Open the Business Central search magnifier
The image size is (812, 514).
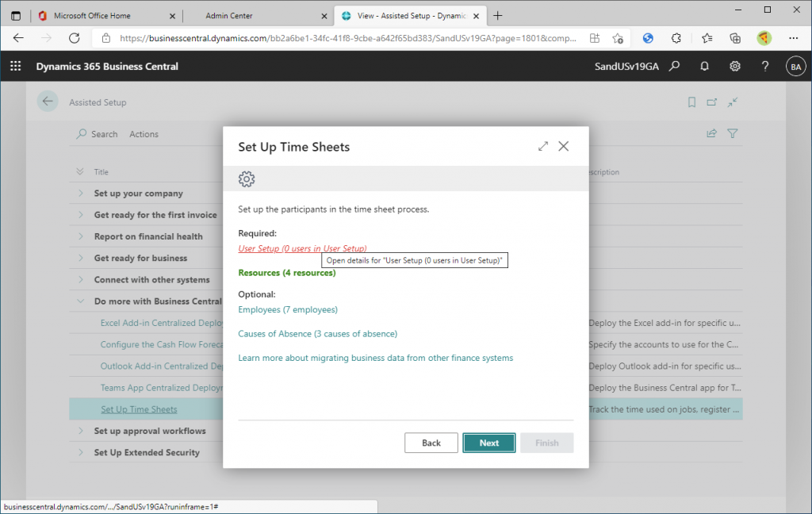674,66
